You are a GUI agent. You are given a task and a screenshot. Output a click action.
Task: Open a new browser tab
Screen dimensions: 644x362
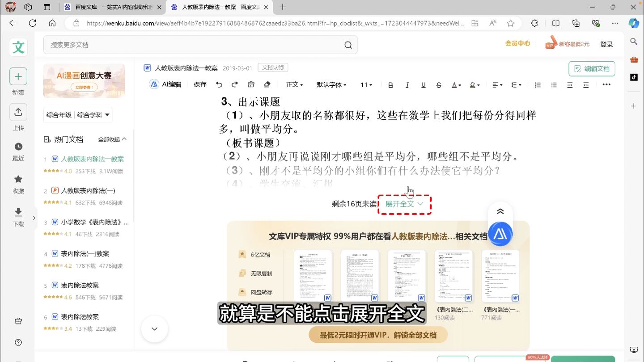[x=283, y=7]
